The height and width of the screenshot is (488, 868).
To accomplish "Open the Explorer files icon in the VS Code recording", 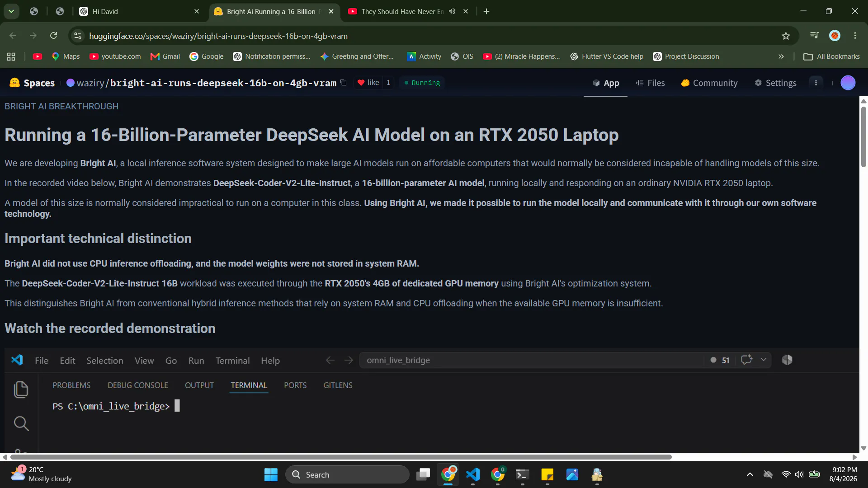I will pyautogui.click(x=21, y=390).
